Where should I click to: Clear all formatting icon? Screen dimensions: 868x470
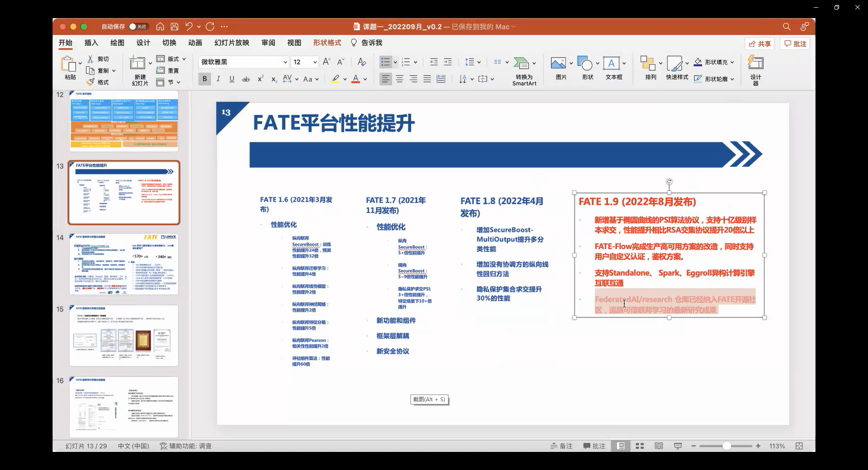click(362, 62)
